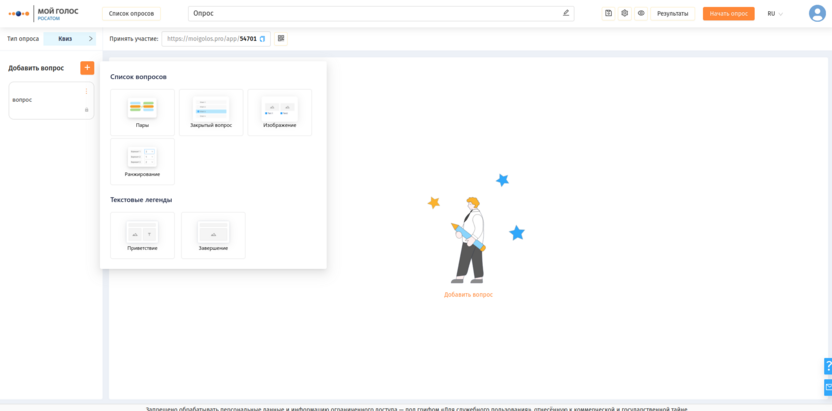This screenshot has width=832, height=411.
Task: Click the Мой Голос Росатом logo
Action: tap(44, 13)
